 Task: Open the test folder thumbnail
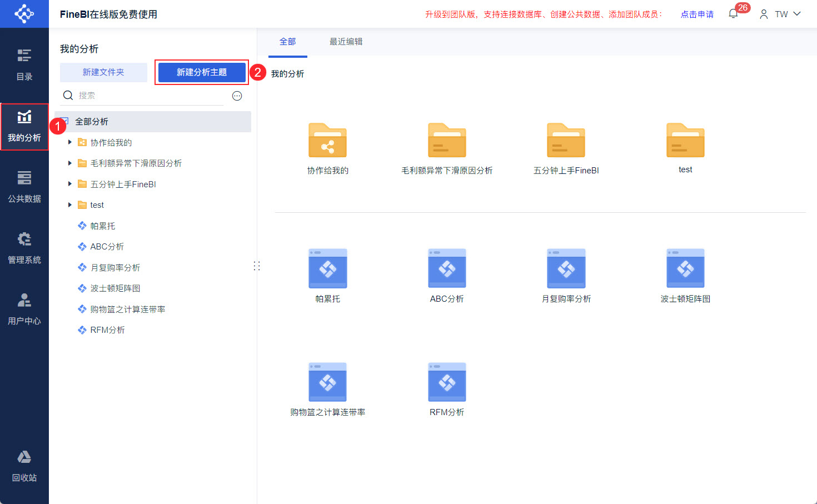coord(685,141)
